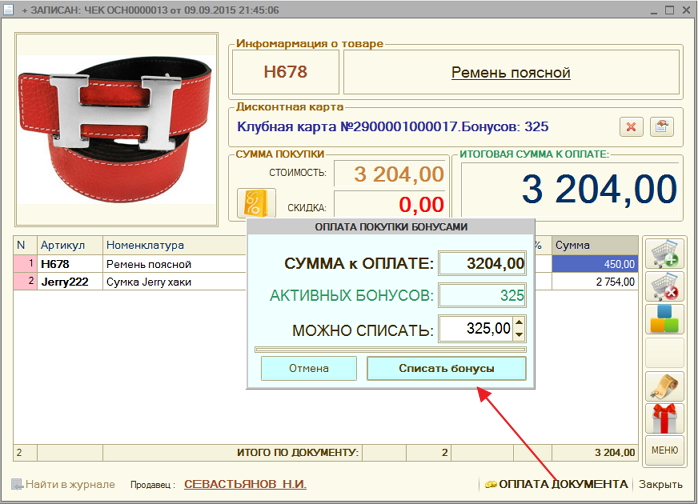Image resolution: width=698 pixels, height=504 pixels.
Task: Click article code H678 info box
Action: (285, 72)
